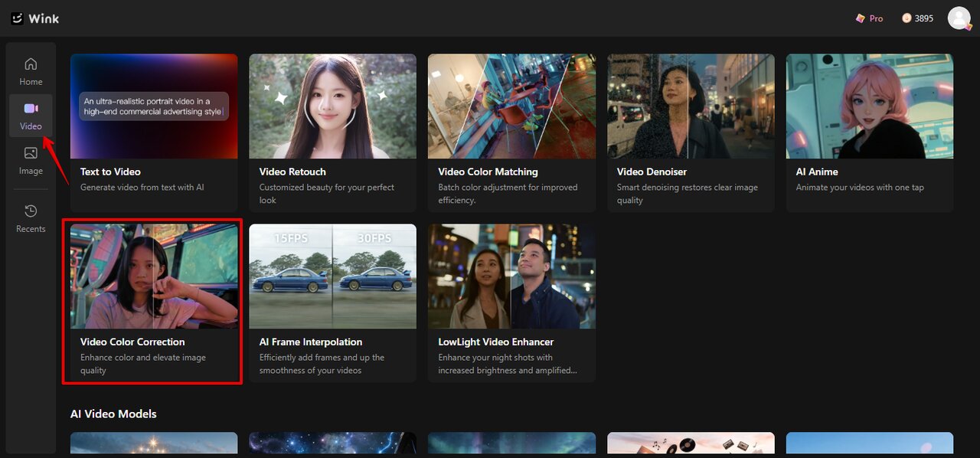Click the LowLight Video Enhancer title
980x458 pixels.
tap(495, 342)
